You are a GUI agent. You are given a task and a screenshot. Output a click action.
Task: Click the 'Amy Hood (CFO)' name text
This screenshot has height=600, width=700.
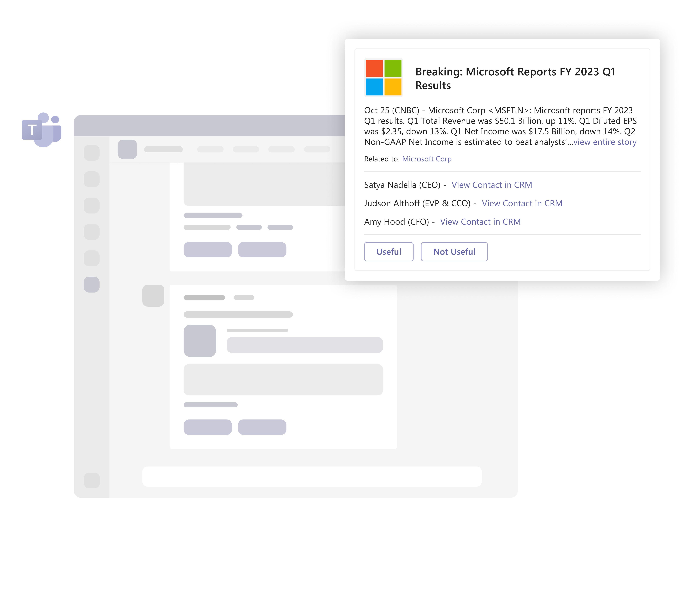[396, 222]
